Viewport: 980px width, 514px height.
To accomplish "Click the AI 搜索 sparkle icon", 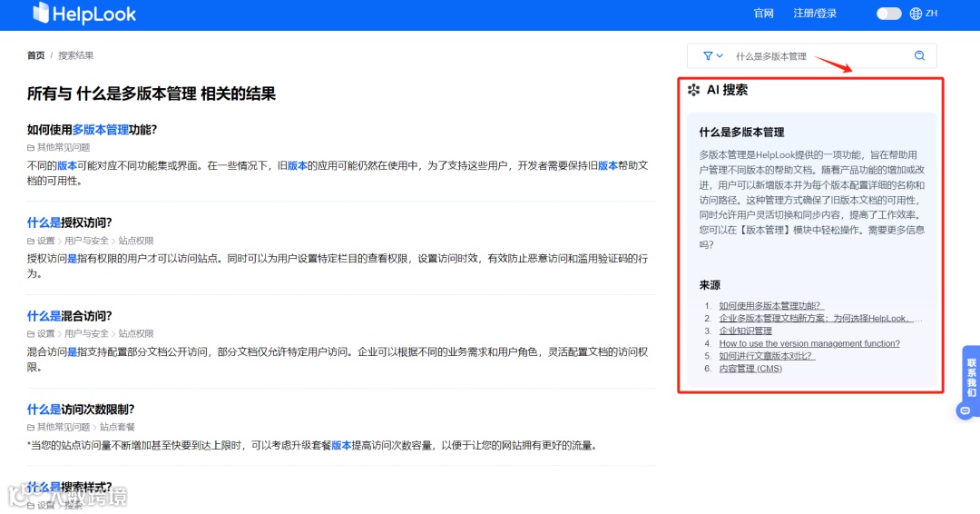I will coord(694,90).
